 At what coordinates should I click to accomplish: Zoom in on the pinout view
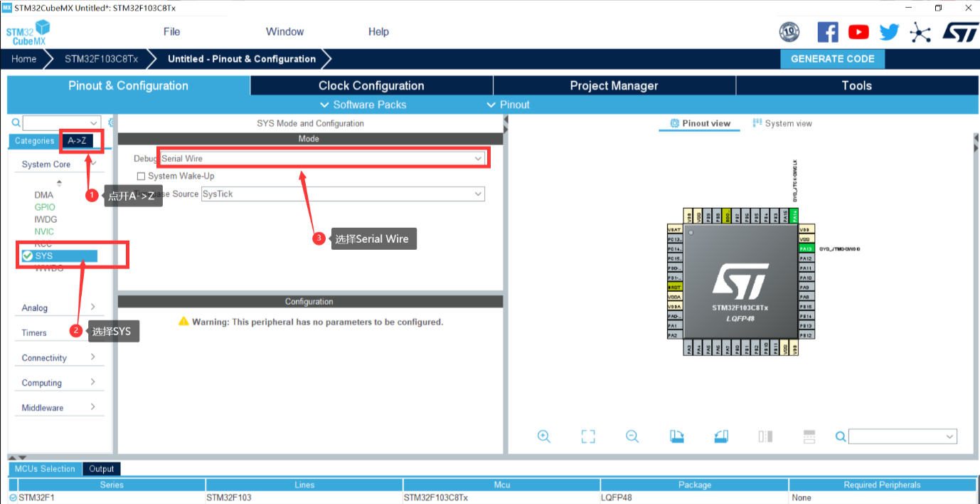coord(544,436)
